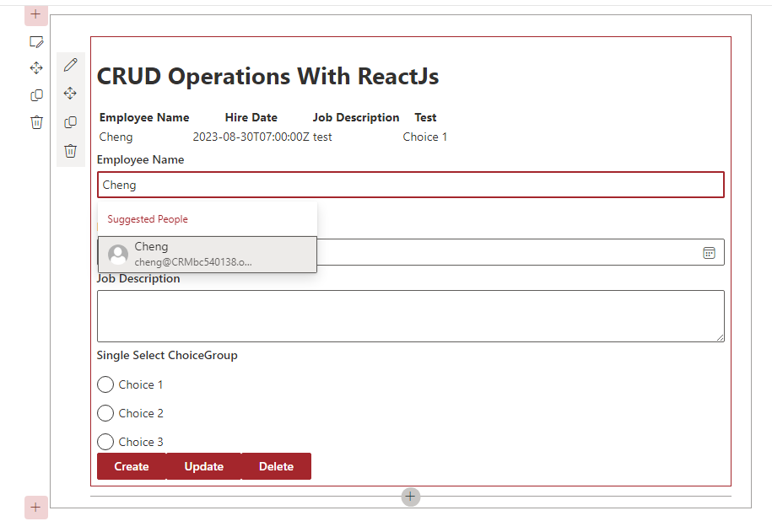Click the add section plus icon at bottom left

[36, 508]
